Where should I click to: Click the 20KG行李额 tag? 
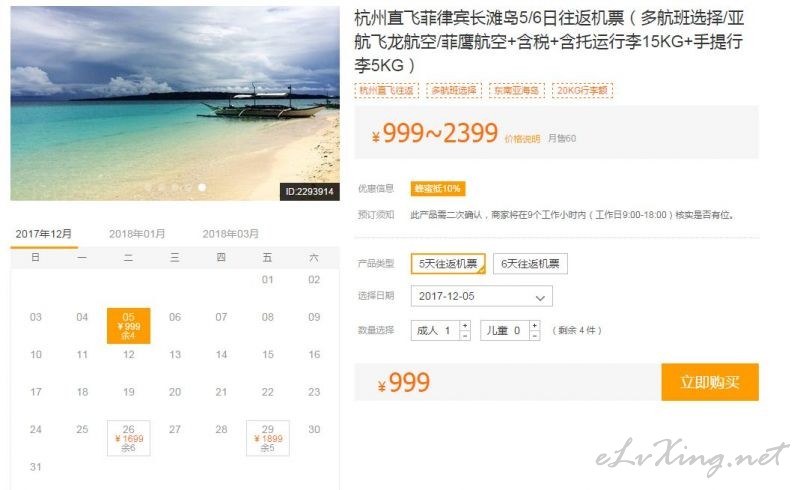582,90
